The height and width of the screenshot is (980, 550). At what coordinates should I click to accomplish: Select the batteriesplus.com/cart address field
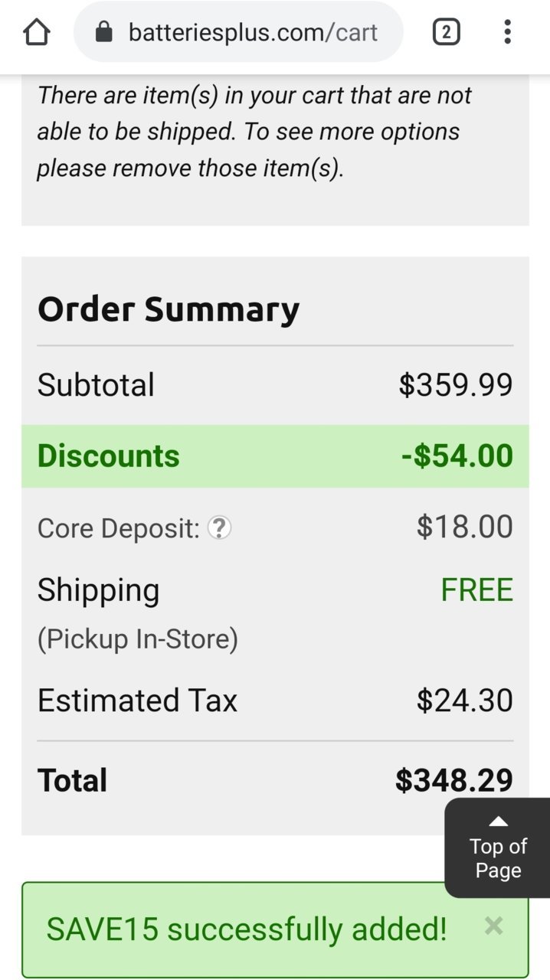pyautogui.click(x=238, y=32)
